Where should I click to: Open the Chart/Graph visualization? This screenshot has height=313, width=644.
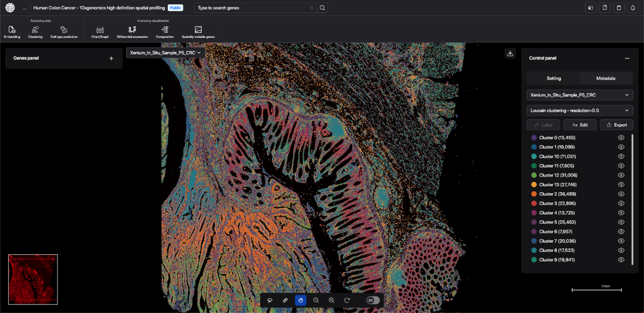100,32
